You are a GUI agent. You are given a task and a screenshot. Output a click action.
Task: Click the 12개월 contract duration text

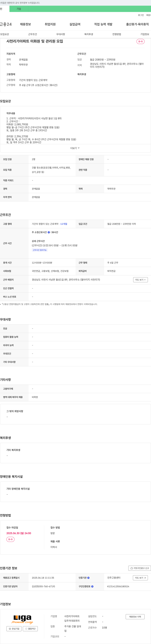tap(64, 224)
